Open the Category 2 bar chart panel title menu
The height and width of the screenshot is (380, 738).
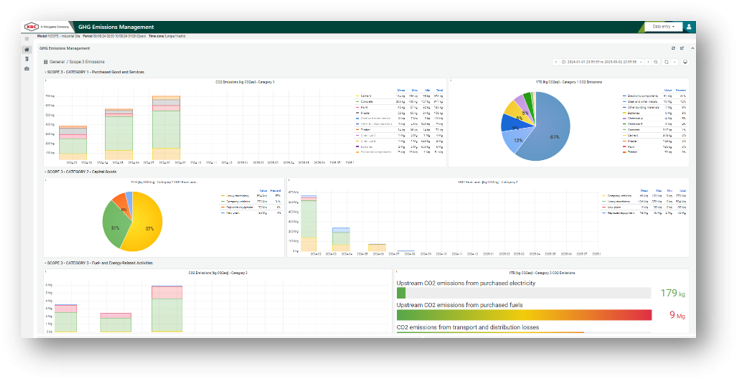point(488,182)
